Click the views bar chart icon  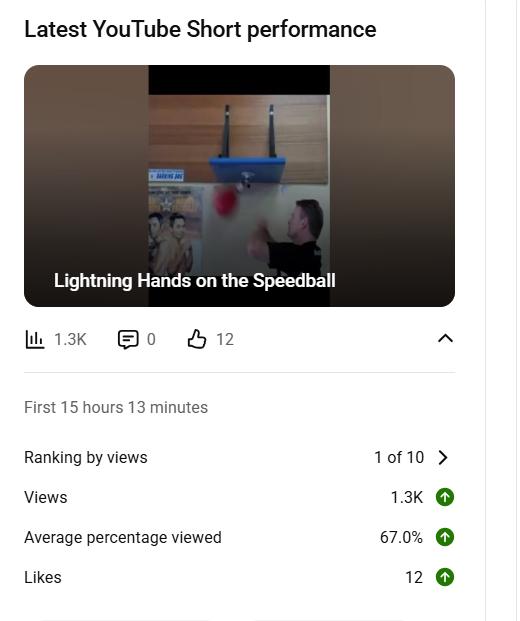35,339
